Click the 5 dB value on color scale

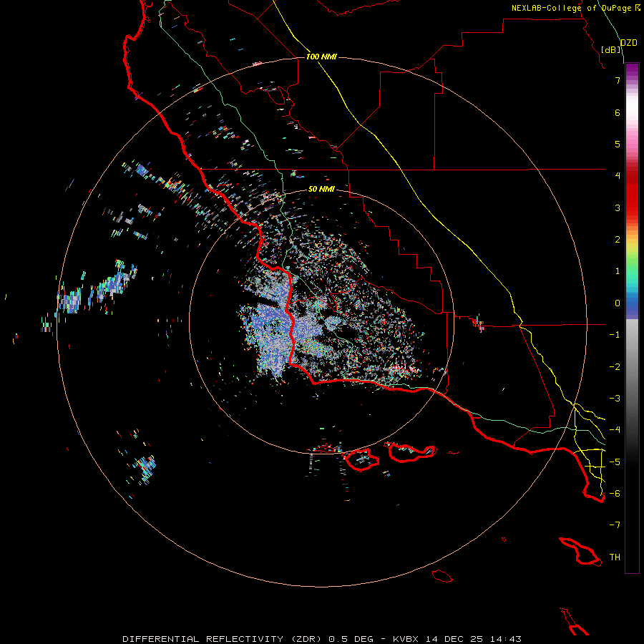618,144
